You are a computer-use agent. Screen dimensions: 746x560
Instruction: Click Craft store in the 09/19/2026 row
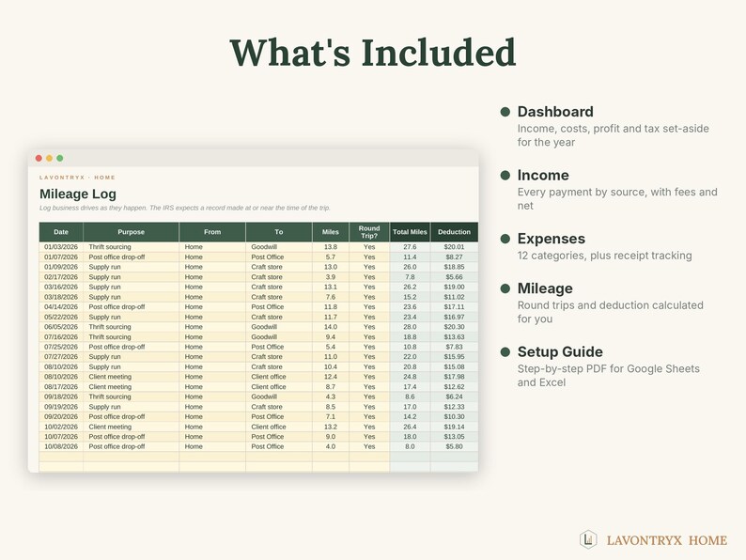267,407
